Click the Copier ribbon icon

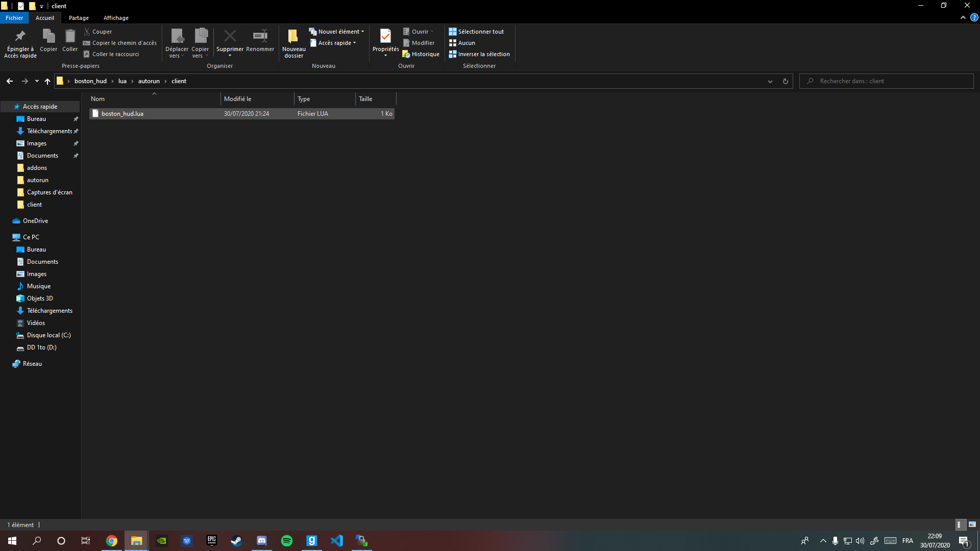[48, 40]
